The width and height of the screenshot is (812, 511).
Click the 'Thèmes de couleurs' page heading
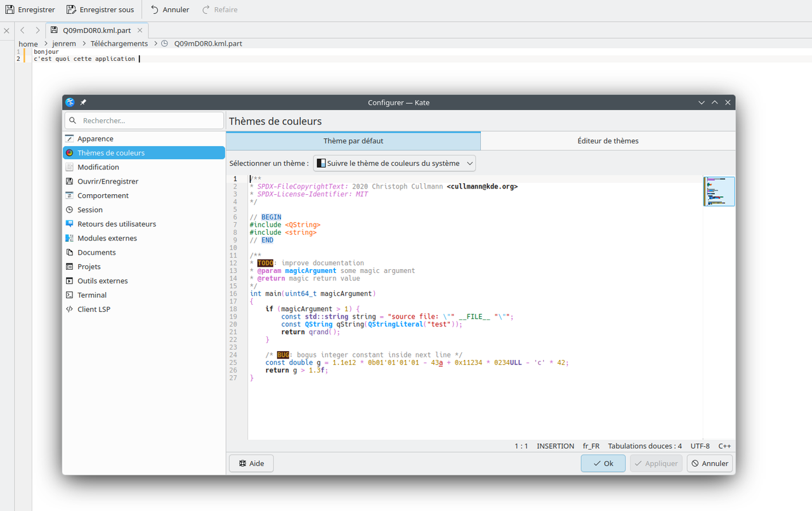click(275, 121)
